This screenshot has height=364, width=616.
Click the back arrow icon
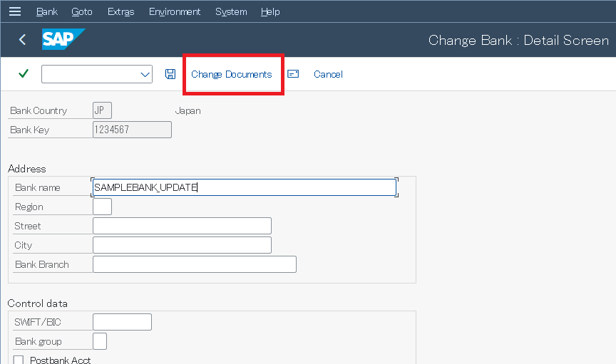(x=22, y=39)
